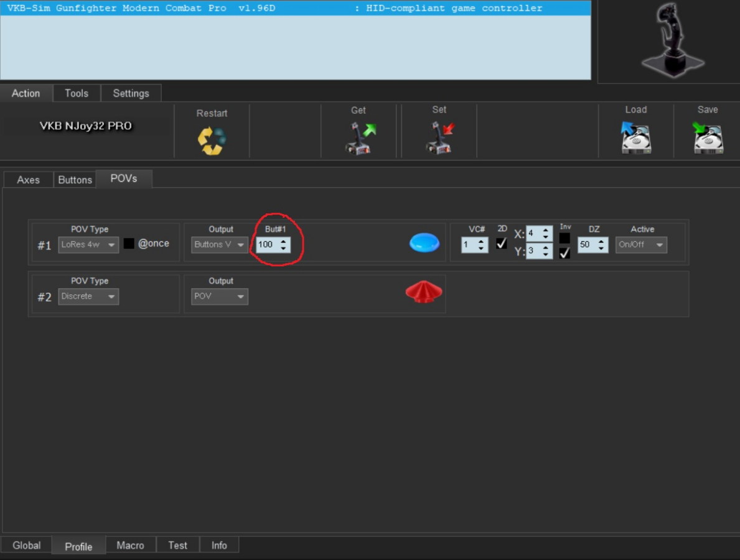Viewport: 740px width, 560px height.
Task: Increase the DZ deadzone value
Action: click(x=601, y=241)
